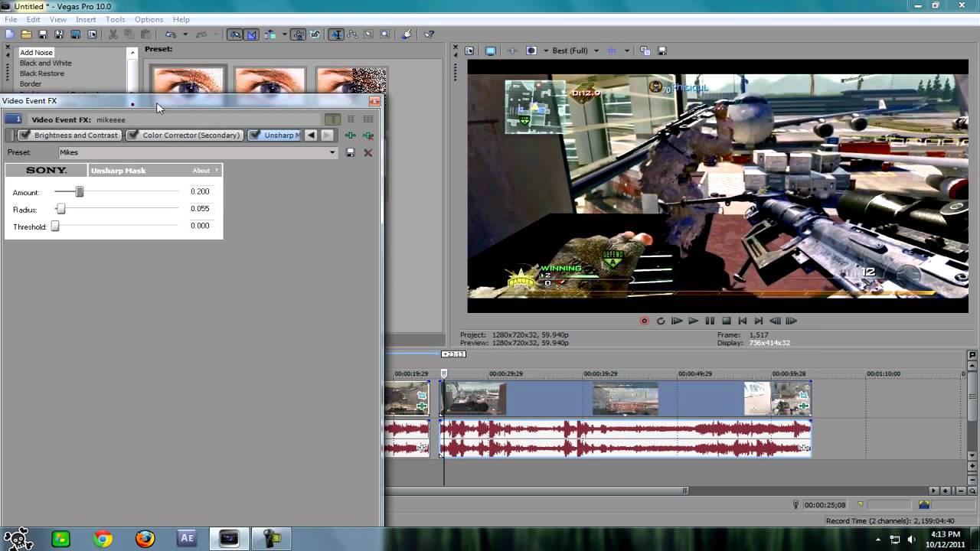
Task: Click the Threshold slider handle
Action: point(55,226)
